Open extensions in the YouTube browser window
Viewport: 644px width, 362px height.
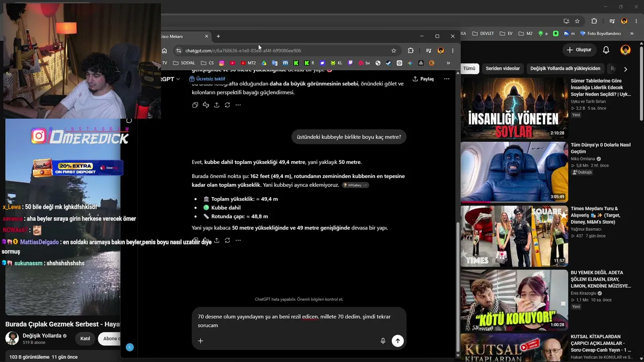click(594, 21)
